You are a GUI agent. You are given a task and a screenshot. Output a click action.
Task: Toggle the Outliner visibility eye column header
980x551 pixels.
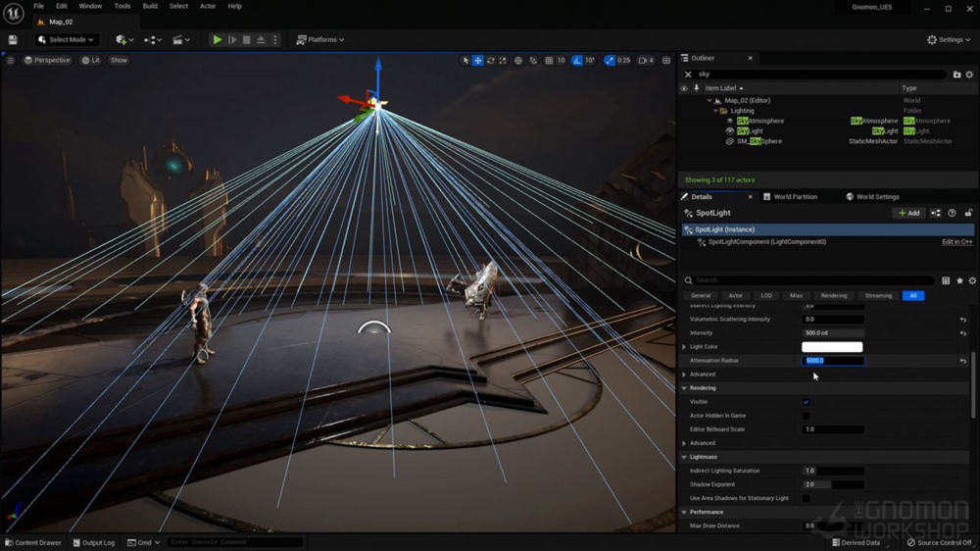tap(684, 88)
